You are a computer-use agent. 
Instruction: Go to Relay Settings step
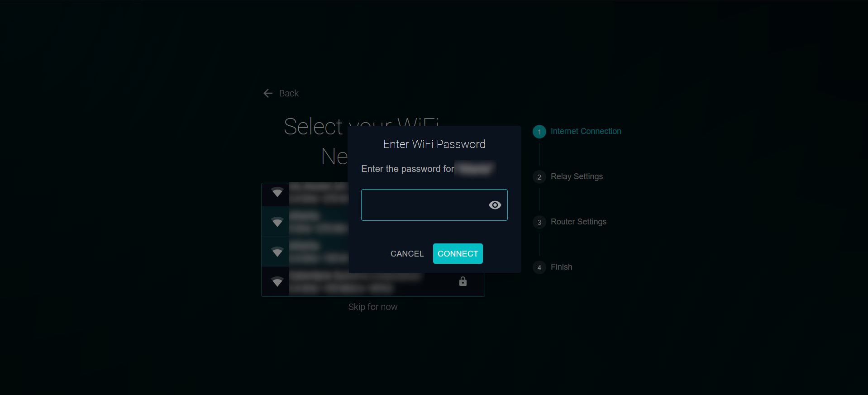(x=577, y=176)
